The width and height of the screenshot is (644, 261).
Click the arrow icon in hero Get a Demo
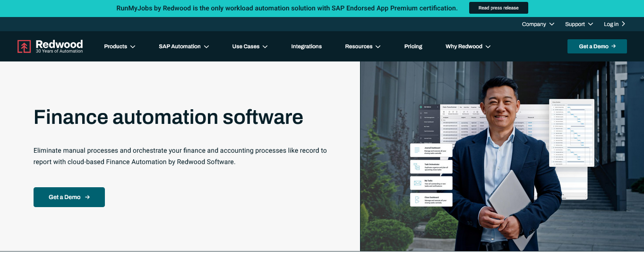point(87,197)
